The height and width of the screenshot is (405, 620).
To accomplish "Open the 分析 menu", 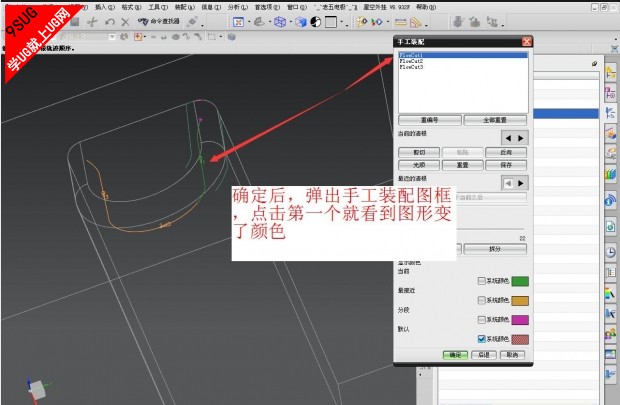I will click(238, 7).
